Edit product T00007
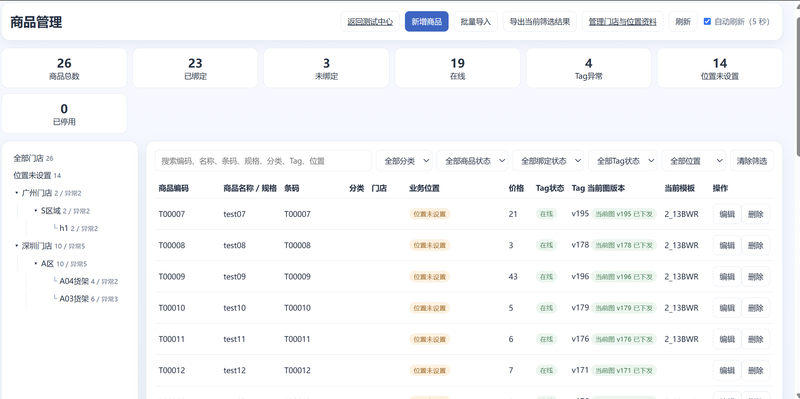The image size is (800, 399). coord(727,214)
